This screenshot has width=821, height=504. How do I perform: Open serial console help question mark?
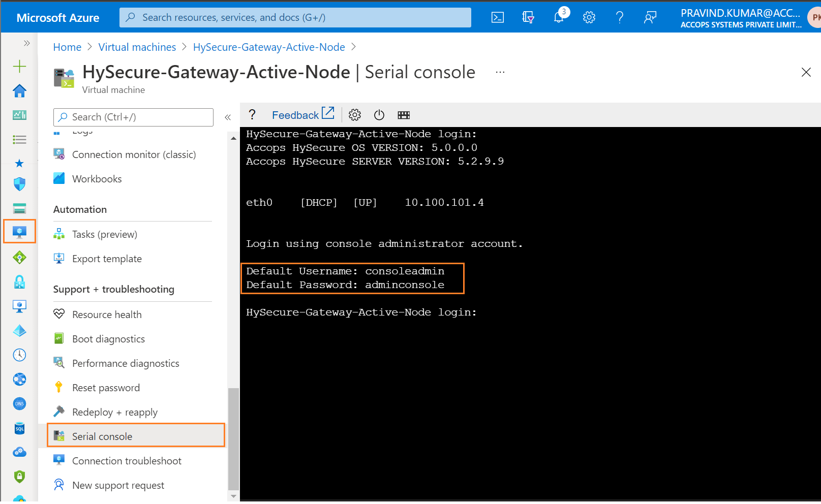(252, 115)
